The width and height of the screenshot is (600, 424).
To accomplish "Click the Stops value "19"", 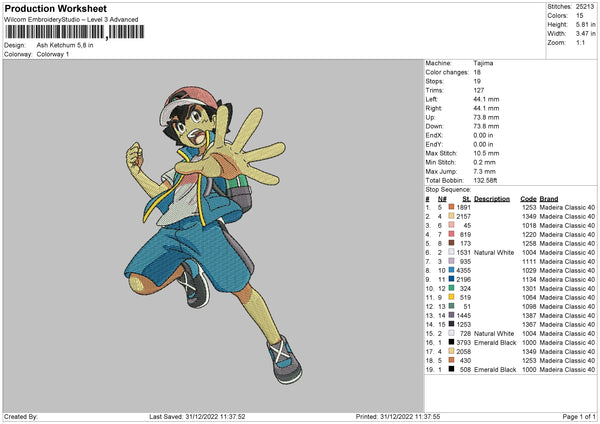I will (x=477, y=81).
